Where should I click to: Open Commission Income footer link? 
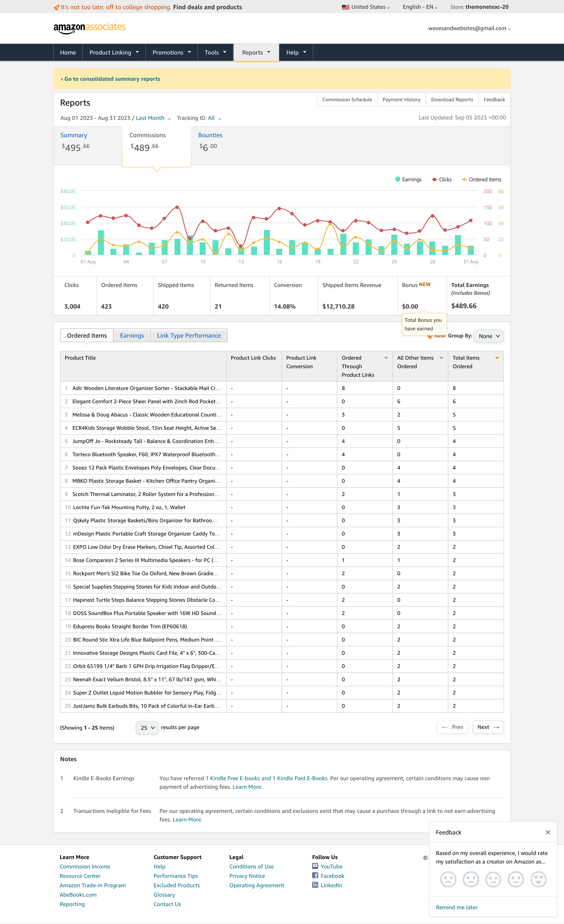point(85,866)
